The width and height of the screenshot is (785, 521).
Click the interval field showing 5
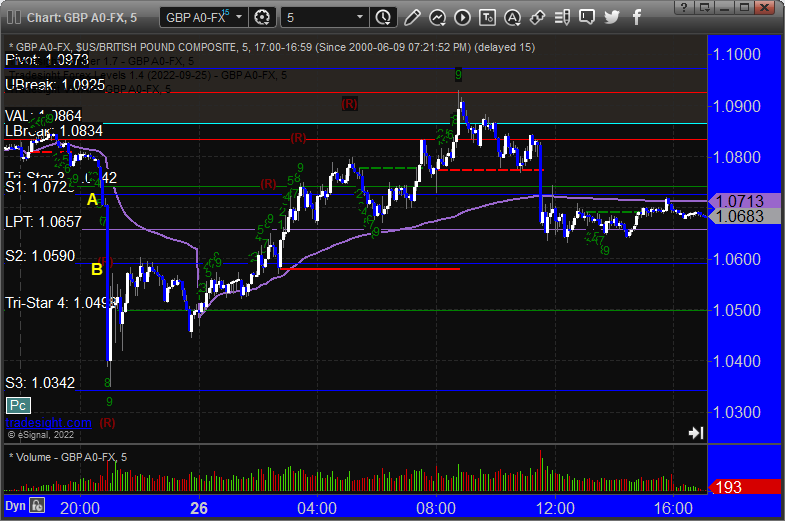pos(319,18)
